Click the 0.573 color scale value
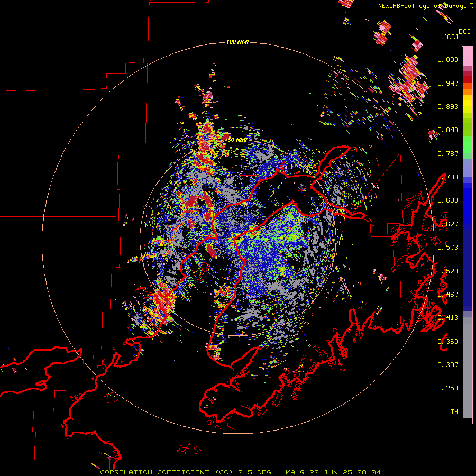The width and height of the screenshot is (476, 476). pyautogui.click(x=448, y=248)
